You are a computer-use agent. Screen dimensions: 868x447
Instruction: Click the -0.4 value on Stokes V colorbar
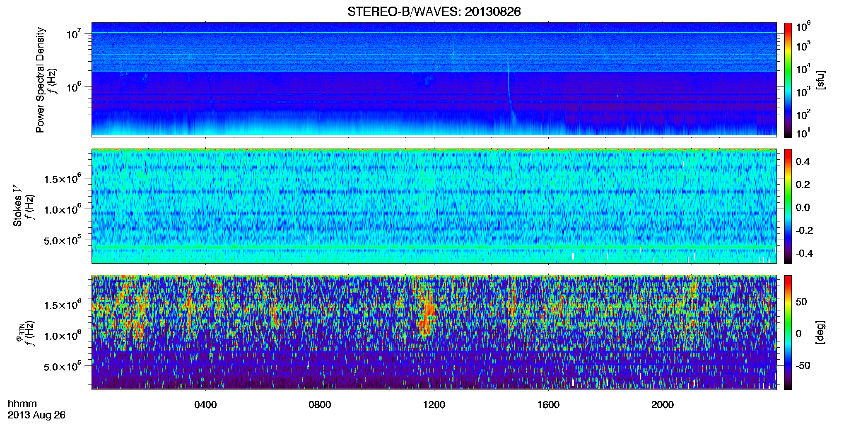[x=804, y=253]
